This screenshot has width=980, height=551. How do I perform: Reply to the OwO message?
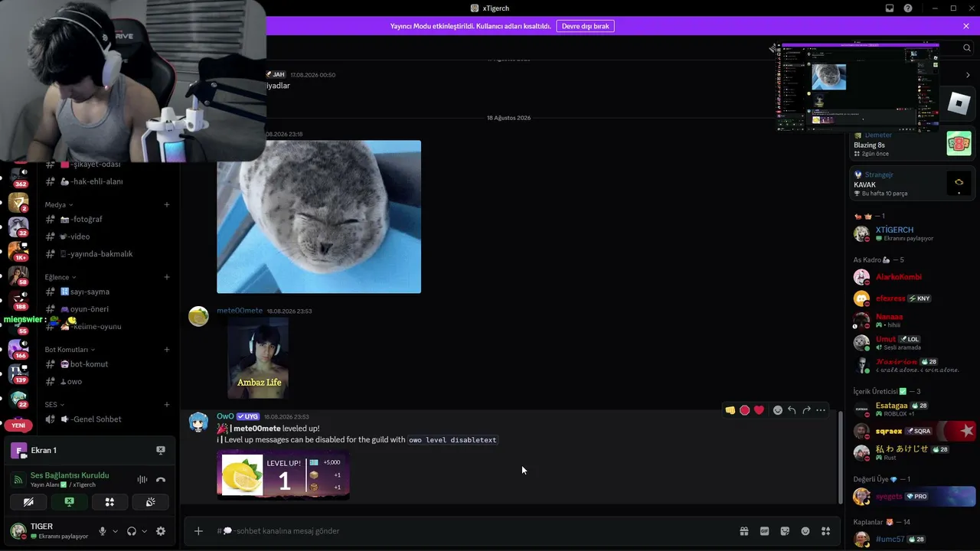[x=792, y=410]
